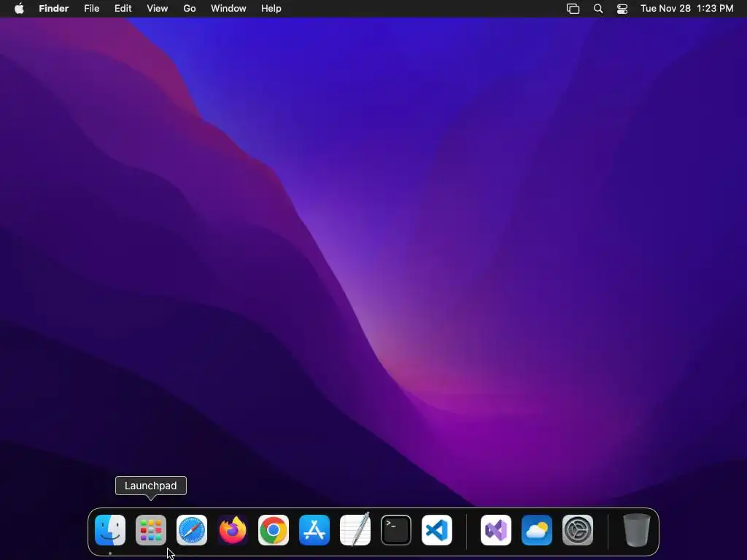
Task: Launch Launchpad from the Dock
Action: [151, 530]
